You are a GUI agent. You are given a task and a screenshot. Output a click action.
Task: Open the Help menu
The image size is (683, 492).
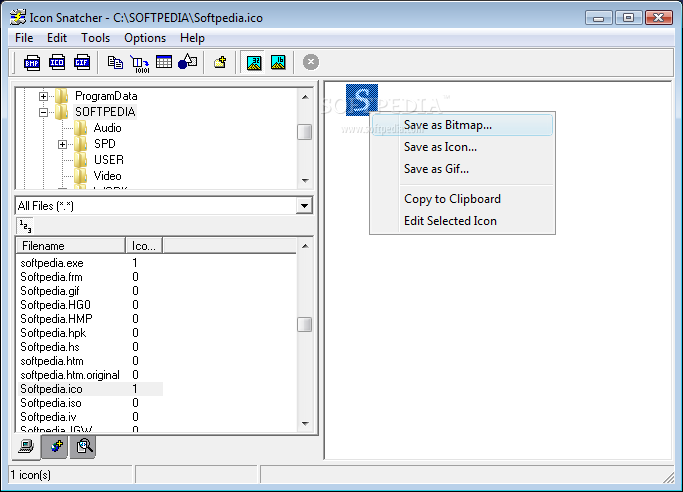click(192, 38)
